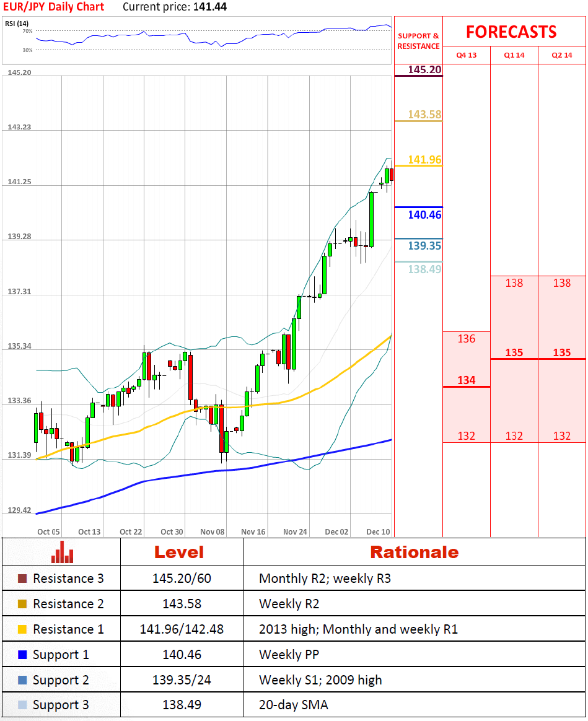Click the 134 forecast in Q4 13

466,380
